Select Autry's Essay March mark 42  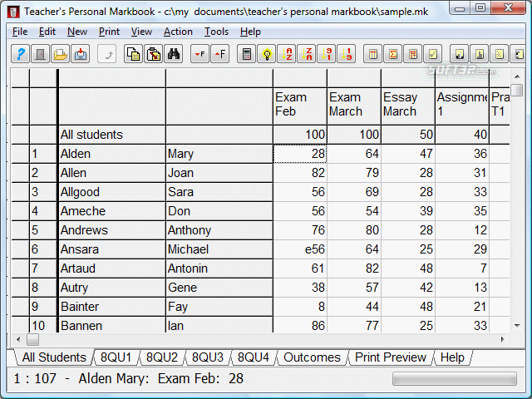tap(408, 288)
